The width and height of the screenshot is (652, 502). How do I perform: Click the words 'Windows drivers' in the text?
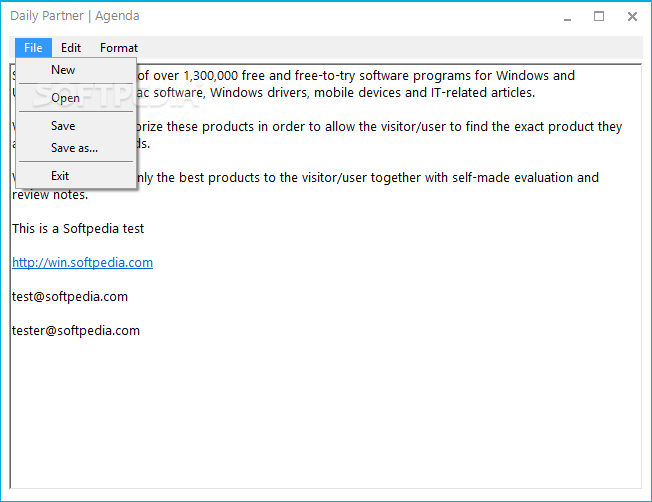[259, 92]
